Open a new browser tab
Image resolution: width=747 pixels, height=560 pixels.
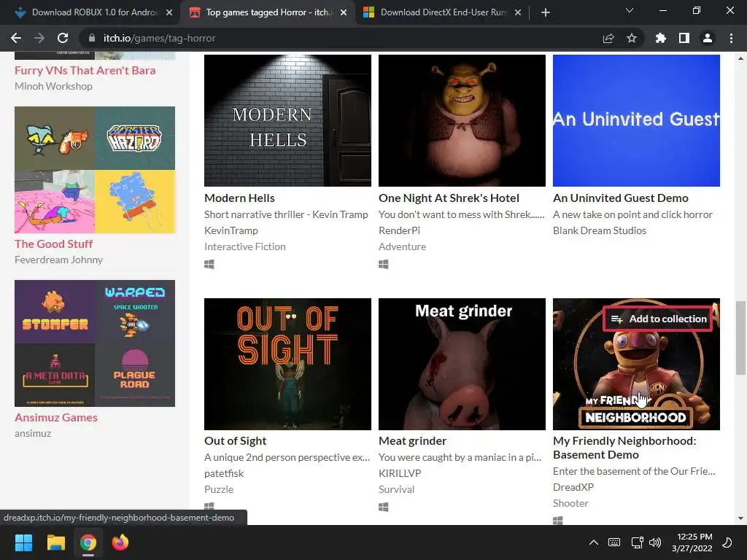(546, 12)
